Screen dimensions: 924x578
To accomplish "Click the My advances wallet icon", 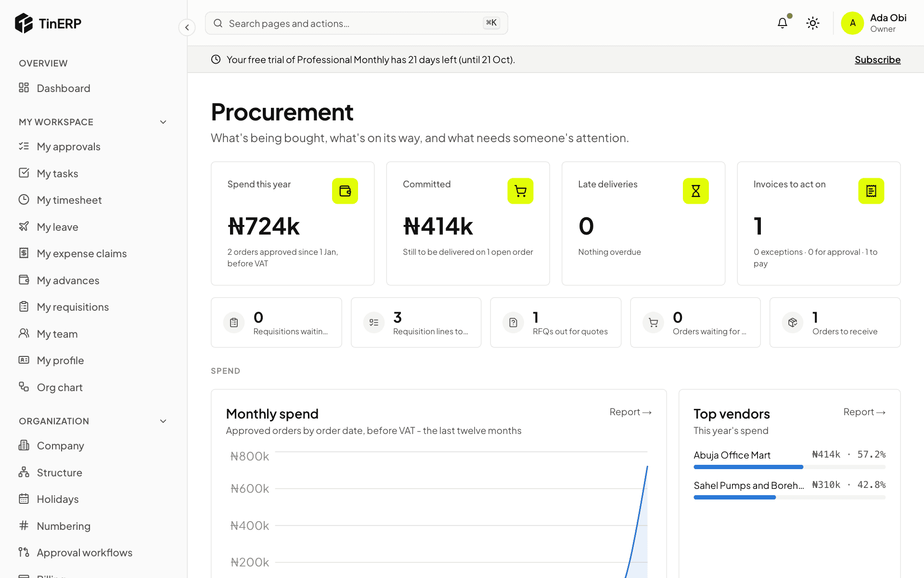I will (x=24, y=280).
